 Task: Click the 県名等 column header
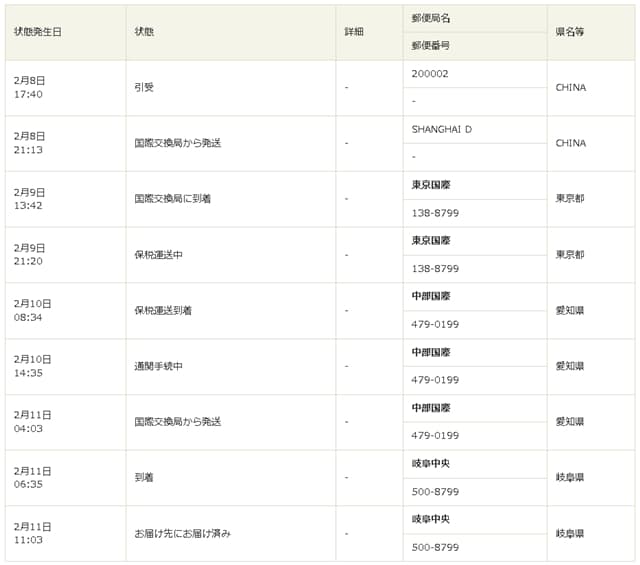pyautogui.click(x=591, y=32)
